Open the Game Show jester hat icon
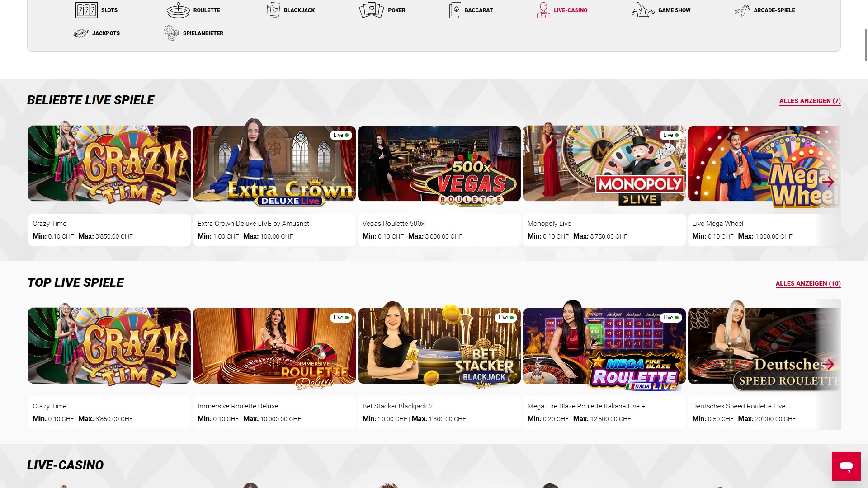The height and width of the screenshot is (488, 868). pos(643,10)
